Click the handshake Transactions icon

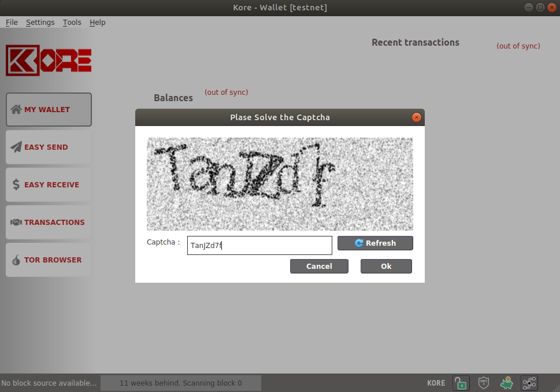16,222
